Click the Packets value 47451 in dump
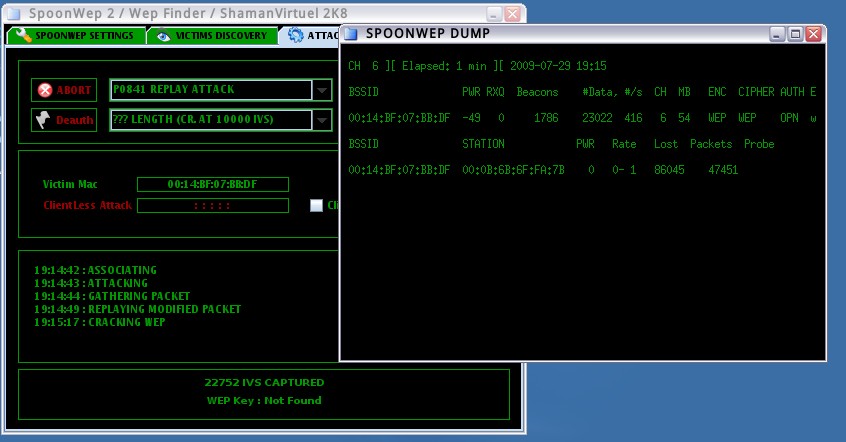Viewport: 846px width, 442px height. pos(723,170)
